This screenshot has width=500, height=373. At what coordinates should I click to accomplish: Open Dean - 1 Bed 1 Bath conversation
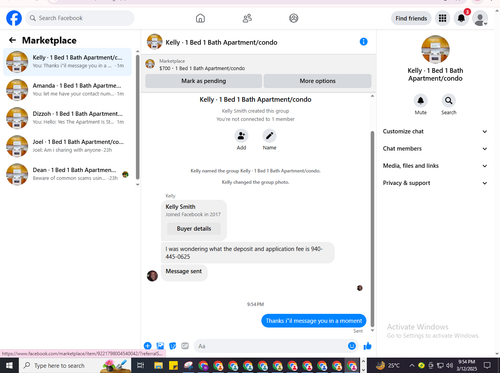[67, 174]
